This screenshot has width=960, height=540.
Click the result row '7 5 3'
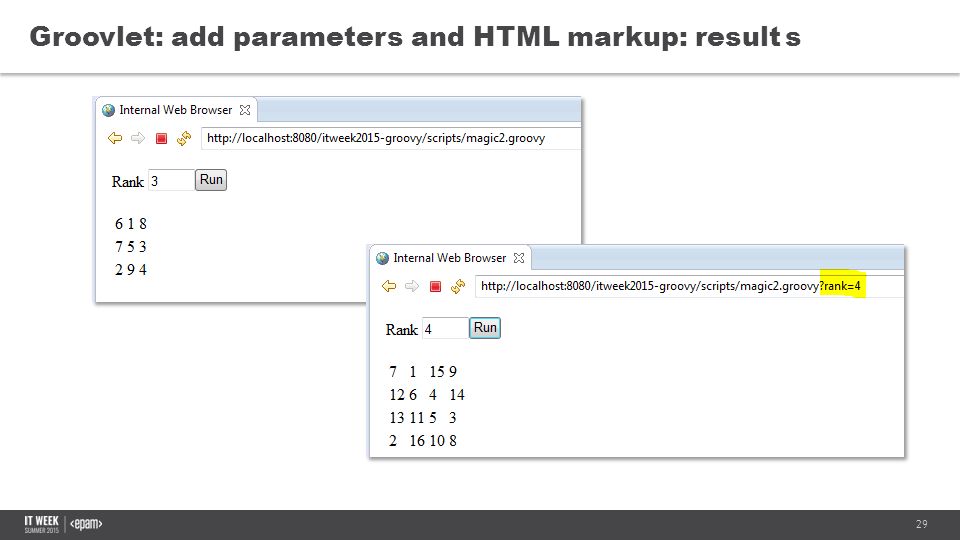131,247
